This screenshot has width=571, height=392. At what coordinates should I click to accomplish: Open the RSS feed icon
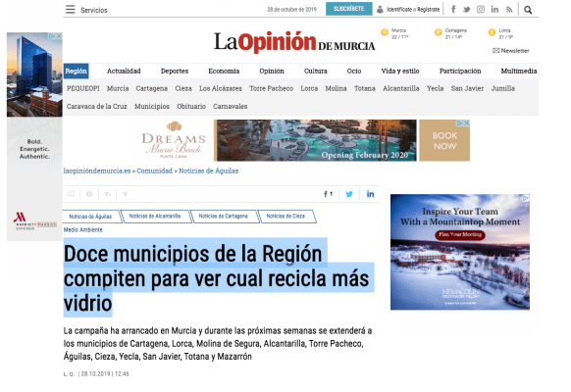pyautogui.click(x=509, y=10)
